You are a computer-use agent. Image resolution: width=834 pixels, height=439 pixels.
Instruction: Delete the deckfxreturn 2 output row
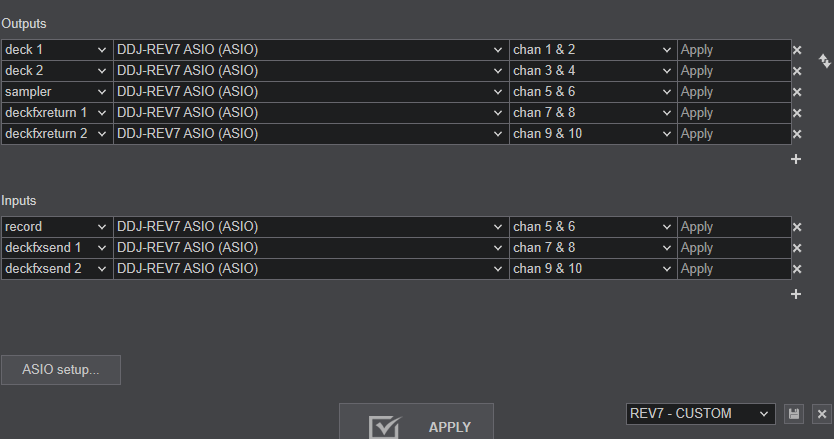797,134
